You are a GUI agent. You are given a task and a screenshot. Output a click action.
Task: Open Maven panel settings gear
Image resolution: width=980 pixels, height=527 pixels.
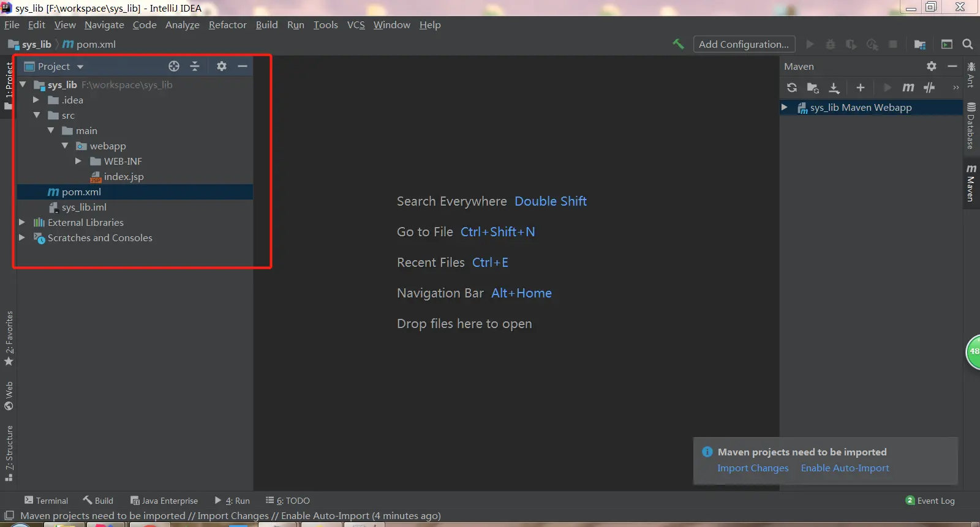(x=932, y=66)
